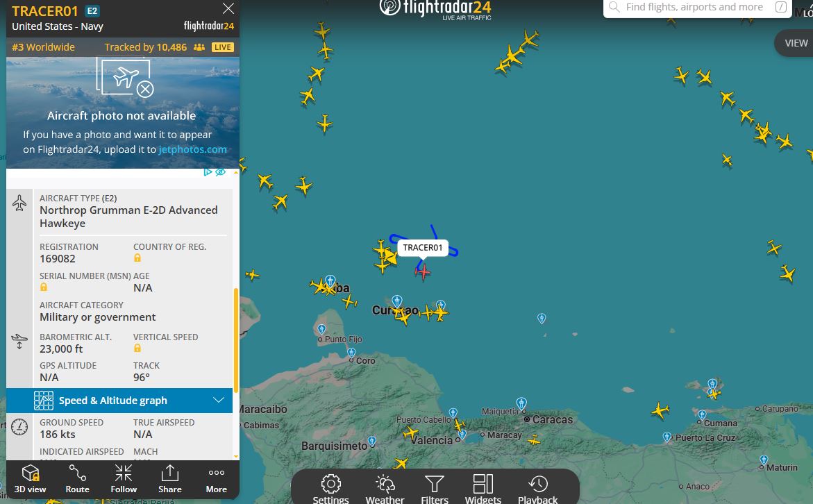The image size is (813, 504).
Task: Open the Weather overlay options
Action: click(x=385, y=489)
